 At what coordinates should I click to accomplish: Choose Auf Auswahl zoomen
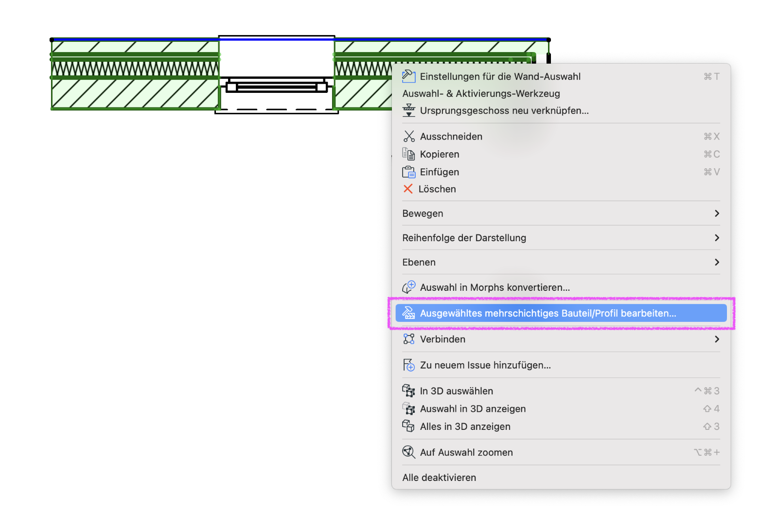(x=561, y=452)
